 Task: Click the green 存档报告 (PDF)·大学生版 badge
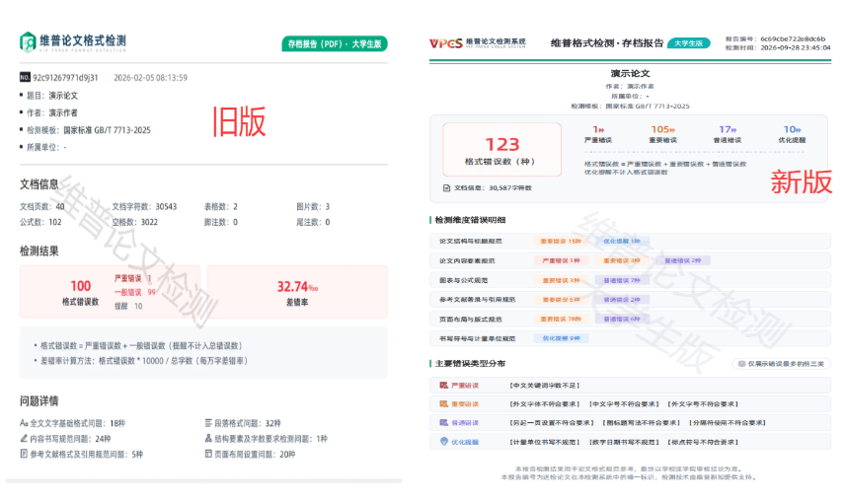(335, 43)
